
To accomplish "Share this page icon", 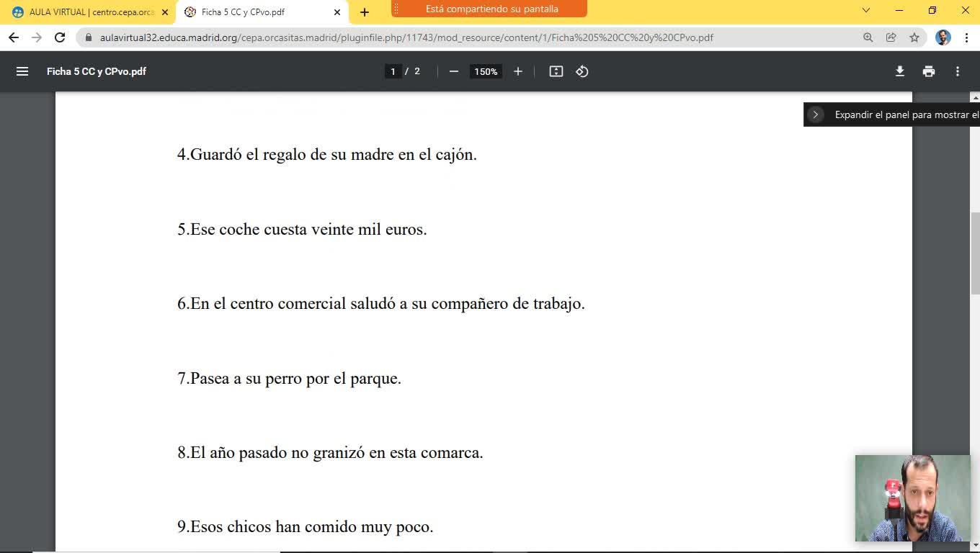I will (891, 37).
